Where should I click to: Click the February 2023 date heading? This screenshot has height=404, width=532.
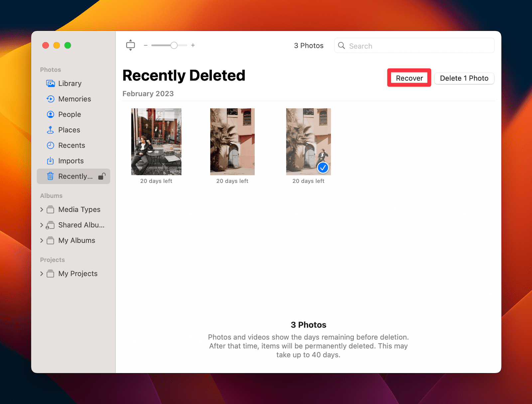[x=148, y=94]
